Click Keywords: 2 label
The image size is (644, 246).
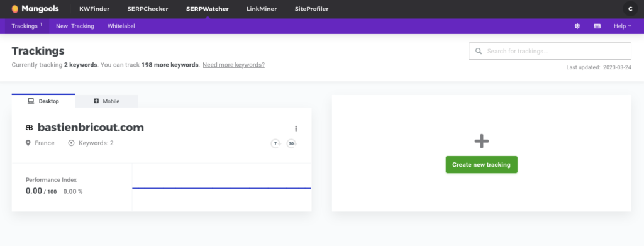click(96, 143)
